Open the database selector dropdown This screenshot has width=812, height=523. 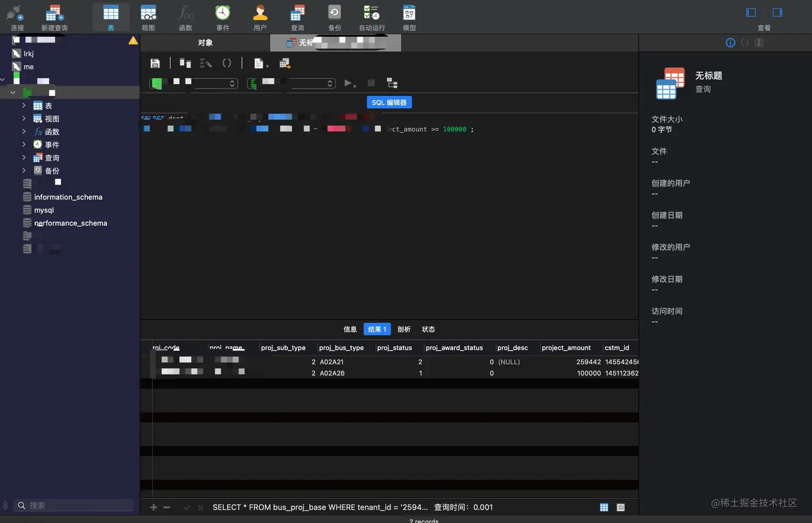tap(291, 83)
